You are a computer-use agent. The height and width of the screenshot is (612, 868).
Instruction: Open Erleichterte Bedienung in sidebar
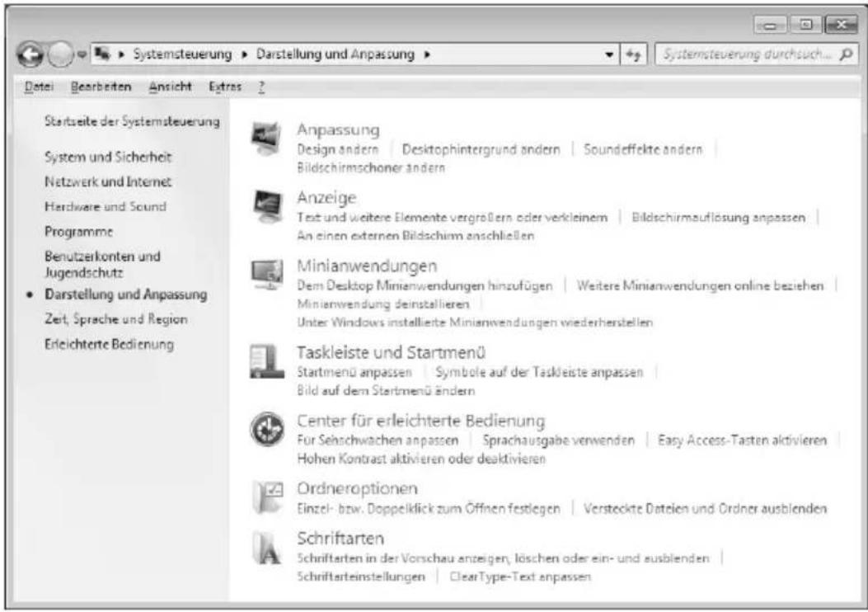[109, 344]
